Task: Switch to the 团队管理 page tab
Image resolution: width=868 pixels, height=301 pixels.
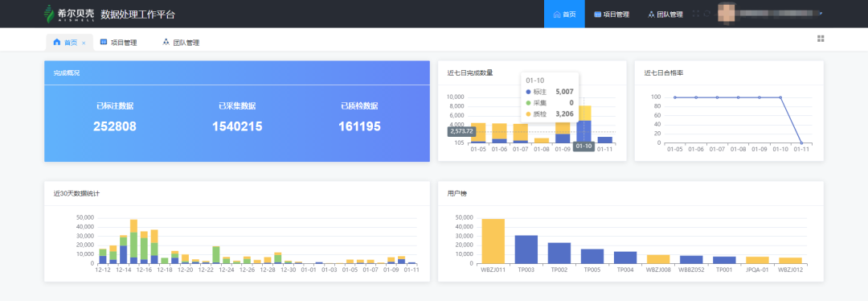Action: pyautogui.click(x=181, y=42)
